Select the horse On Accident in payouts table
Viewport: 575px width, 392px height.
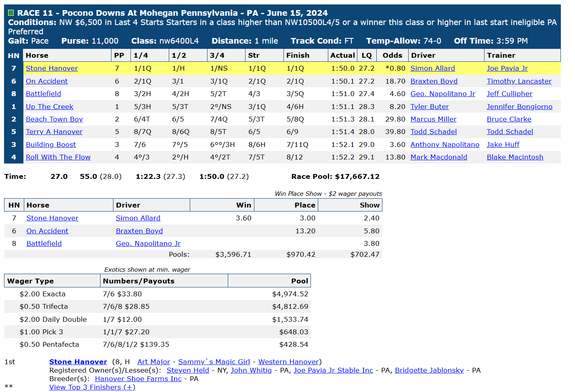click(47, 231)
